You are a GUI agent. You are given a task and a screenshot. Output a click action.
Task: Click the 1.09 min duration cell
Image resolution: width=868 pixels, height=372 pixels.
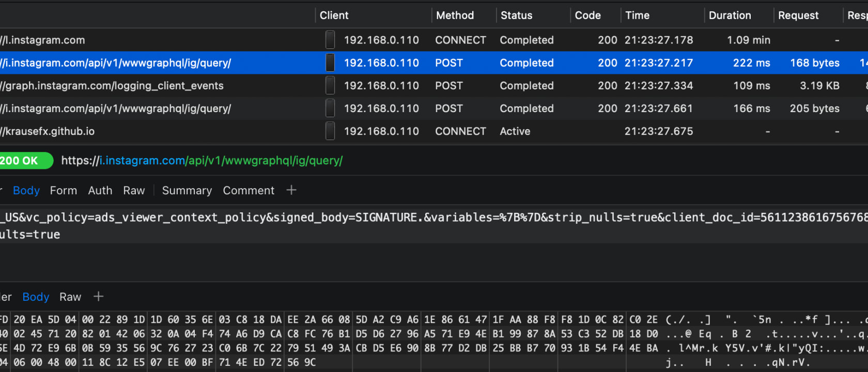748,40
